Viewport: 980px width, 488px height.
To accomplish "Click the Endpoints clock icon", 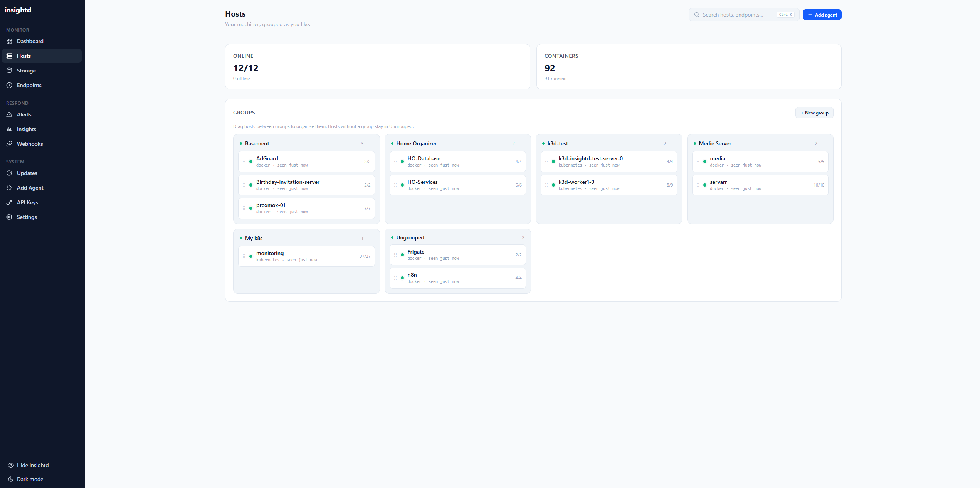I will pos(9,85).
